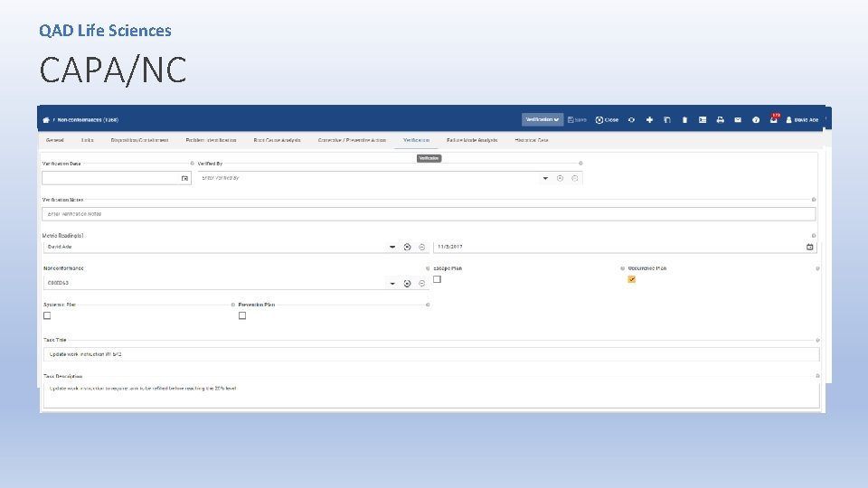Click the target icon in David Ade row
The image size is (868, 488).
point(408,247)
